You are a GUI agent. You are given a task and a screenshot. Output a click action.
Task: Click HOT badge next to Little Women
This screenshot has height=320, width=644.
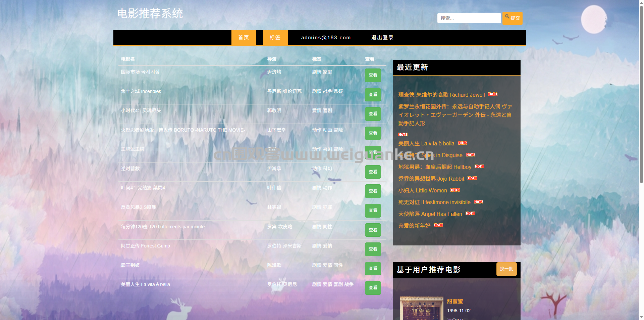tap(455, 190)
